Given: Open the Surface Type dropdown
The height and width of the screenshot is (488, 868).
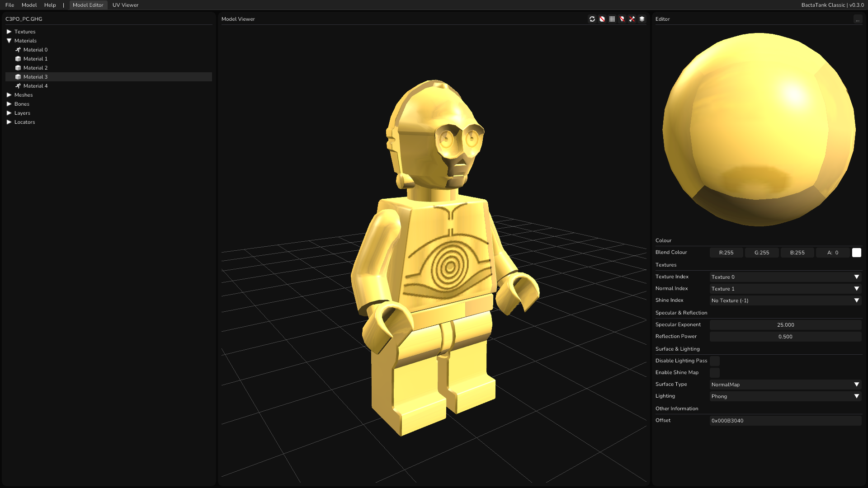Looking at the screenshot, I should click(x=785, y=385).
